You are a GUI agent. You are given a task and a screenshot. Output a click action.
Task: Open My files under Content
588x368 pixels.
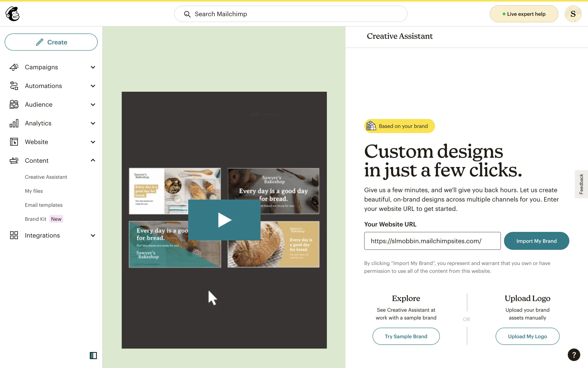[34, 191]
